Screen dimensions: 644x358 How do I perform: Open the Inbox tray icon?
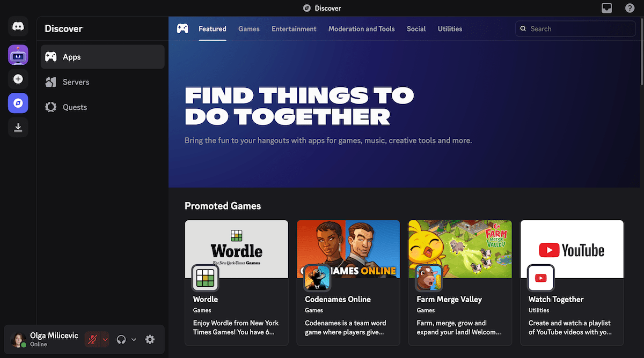(606, 8)
